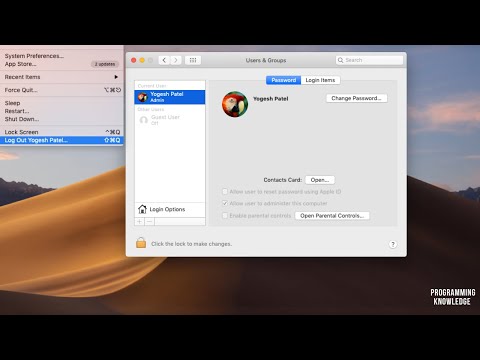Click the minus button to remove user
Viewport: 480px width, 360px height.
(x=149, y=222)
